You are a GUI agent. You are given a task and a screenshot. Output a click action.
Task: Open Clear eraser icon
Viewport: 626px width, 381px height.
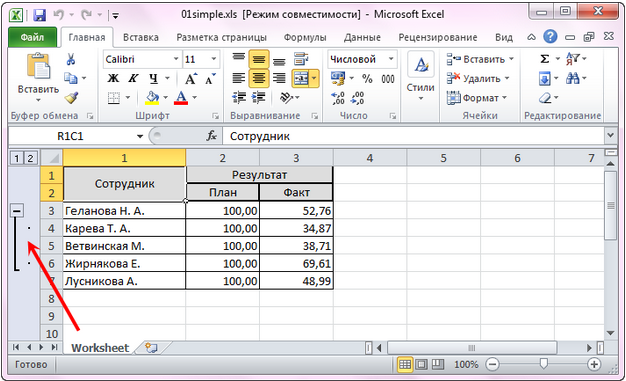(545, 98)
